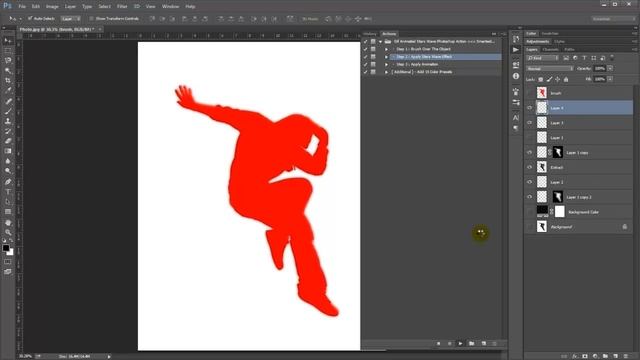640x360 pixels.
Task: Toggle checkmark for Step 1 Brush Over action
Action: pyautogui.click(x=365, y=49)
